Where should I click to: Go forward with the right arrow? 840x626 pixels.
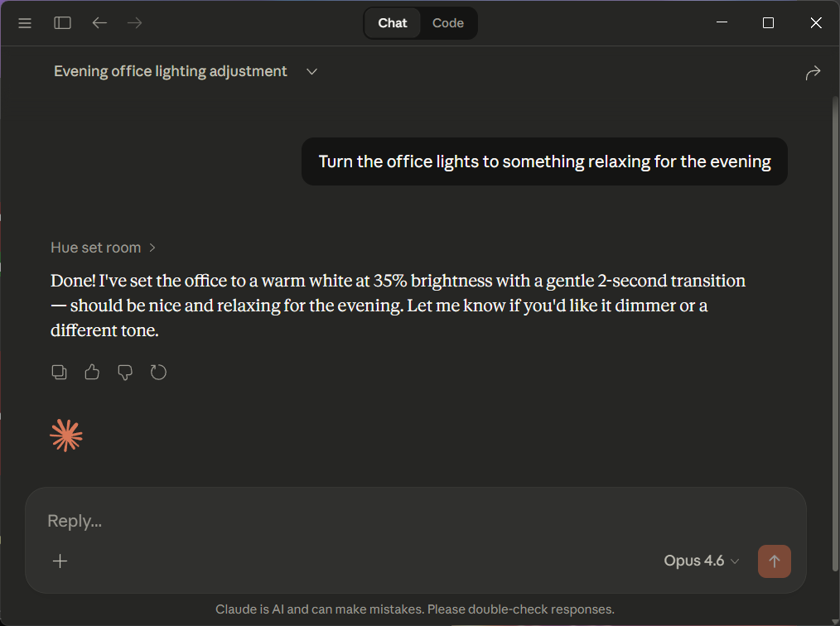pos(135,23)
